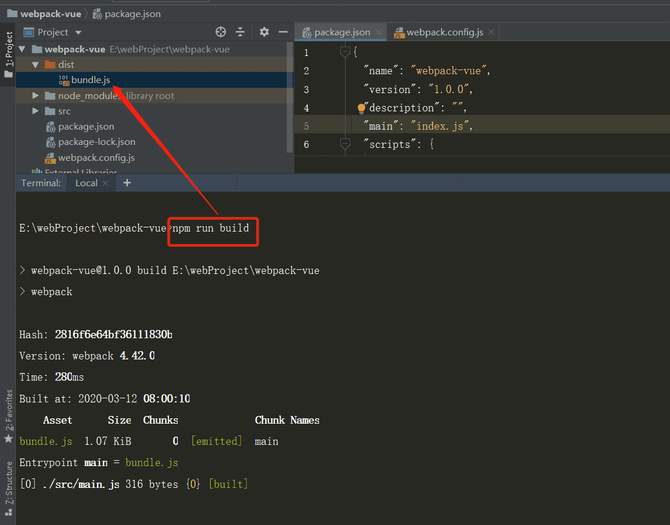The height and width of the screenshot is (525, 670).
Task: Close the Local terminal tab
Action: click(x=105, y=183)
